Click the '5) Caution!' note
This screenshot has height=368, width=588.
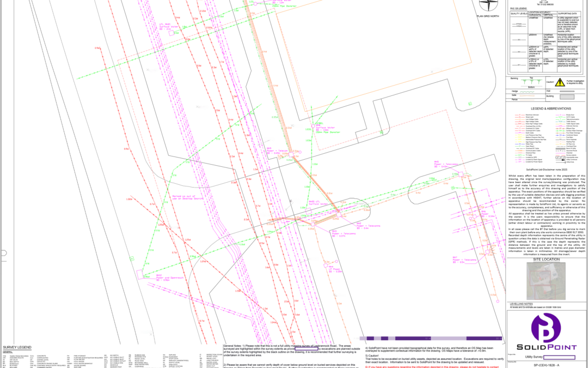point(372,355)
